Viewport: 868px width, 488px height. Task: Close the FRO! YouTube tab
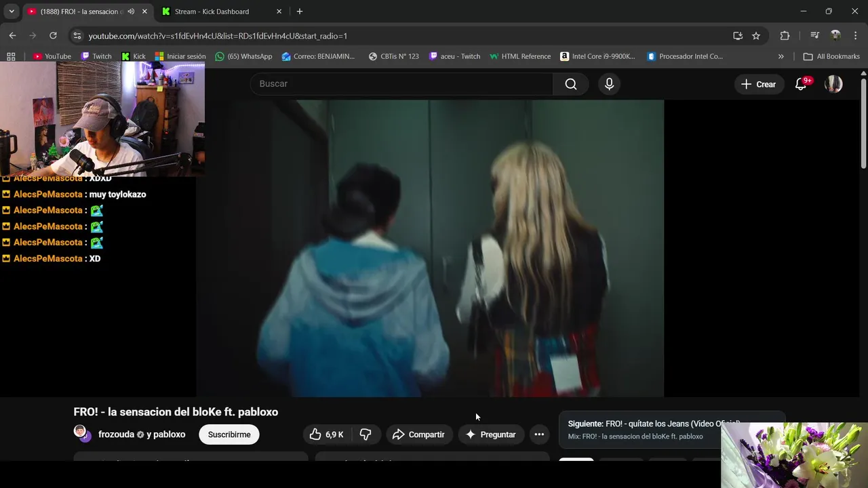pos(144,12)
